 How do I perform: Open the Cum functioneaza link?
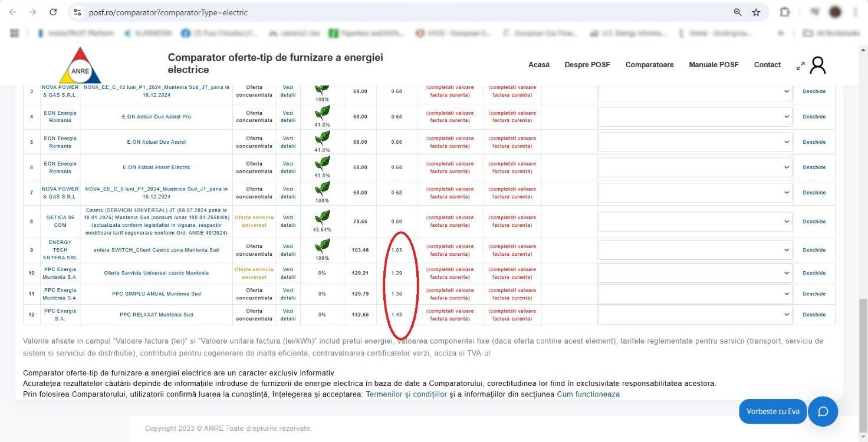coord(588,394)
